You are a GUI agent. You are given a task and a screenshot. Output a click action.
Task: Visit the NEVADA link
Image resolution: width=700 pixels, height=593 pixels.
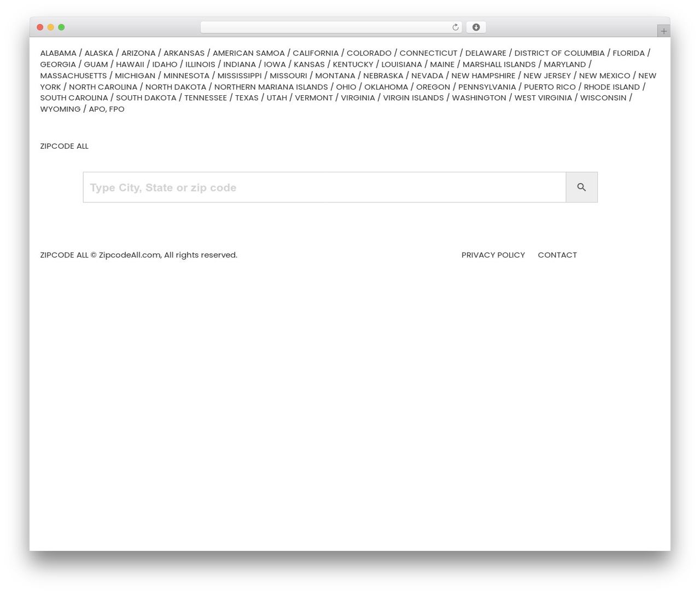427,75
